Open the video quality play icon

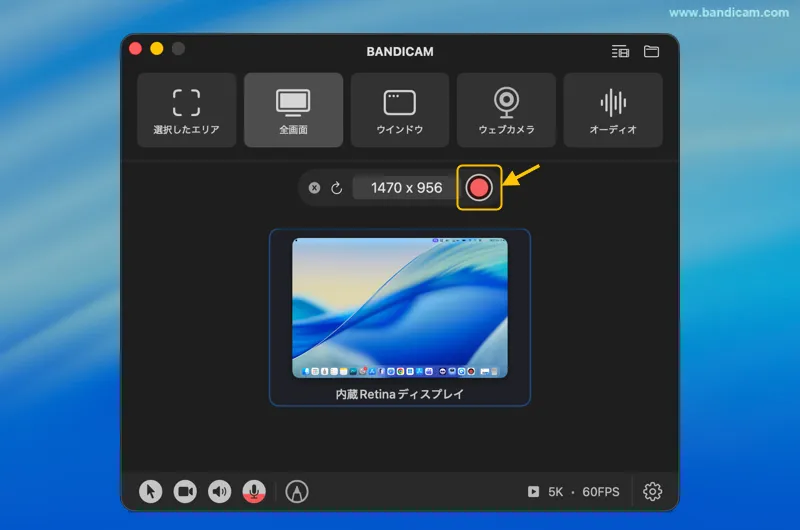[x=533, y=492]
